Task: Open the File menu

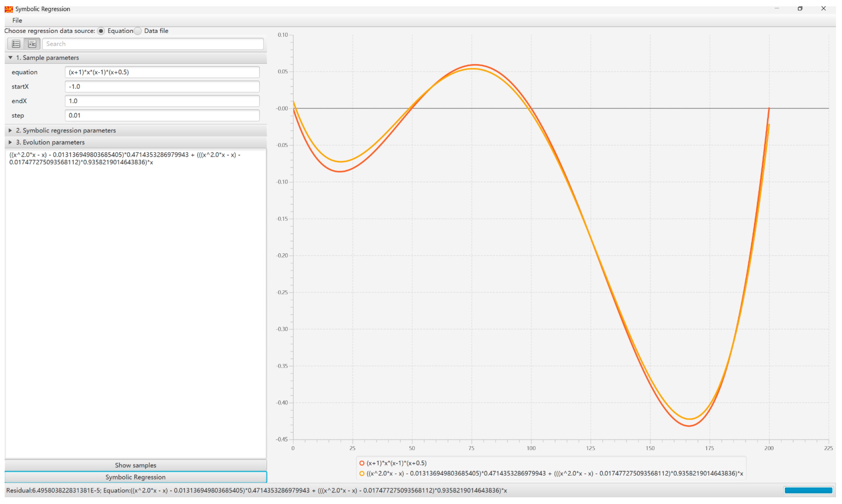Action: pyautogui.click(x=17, y=20)
